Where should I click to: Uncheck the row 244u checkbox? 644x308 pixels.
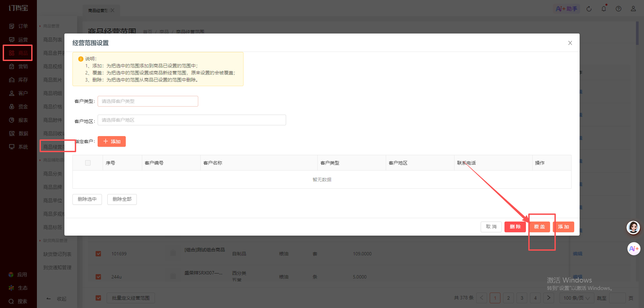[98, 277]
